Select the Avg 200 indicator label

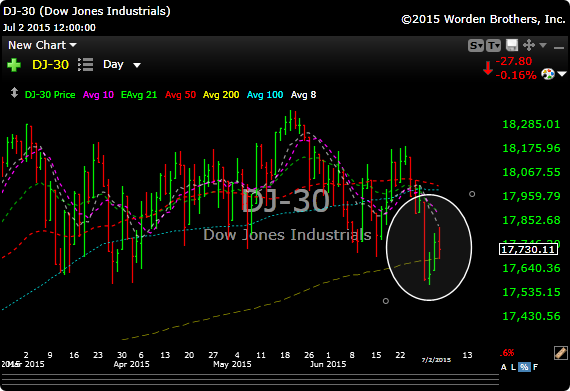221,95
